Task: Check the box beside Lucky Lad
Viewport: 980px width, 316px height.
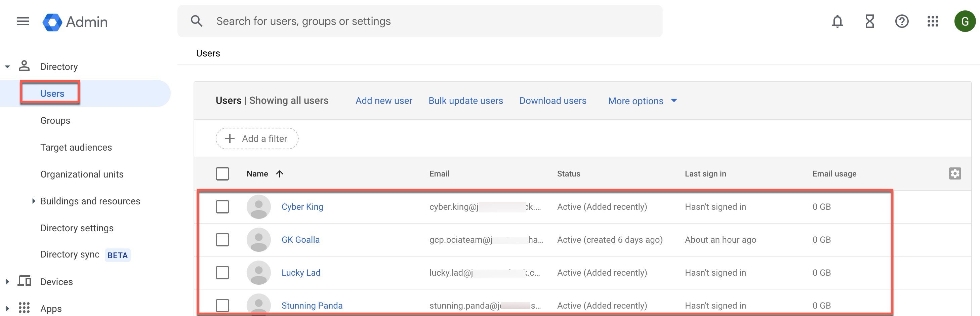Action: point(222,273)
